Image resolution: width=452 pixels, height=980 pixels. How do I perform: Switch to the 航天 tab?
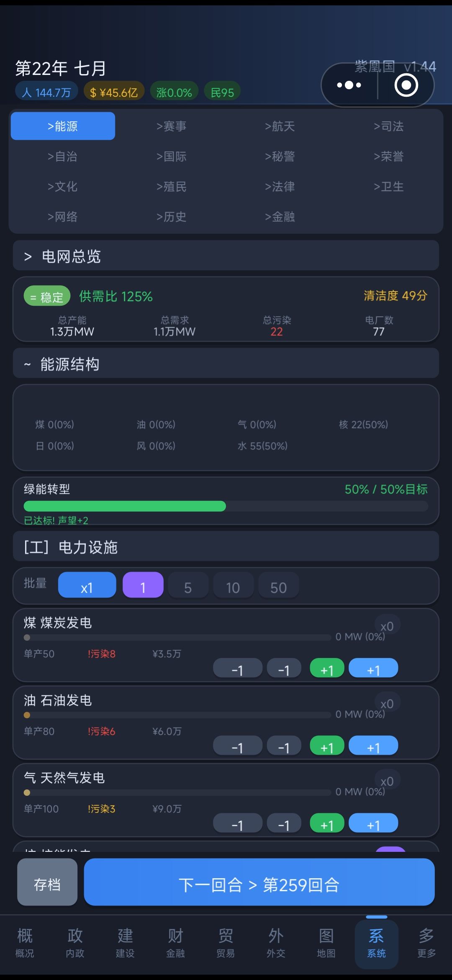tap(280, 126)
